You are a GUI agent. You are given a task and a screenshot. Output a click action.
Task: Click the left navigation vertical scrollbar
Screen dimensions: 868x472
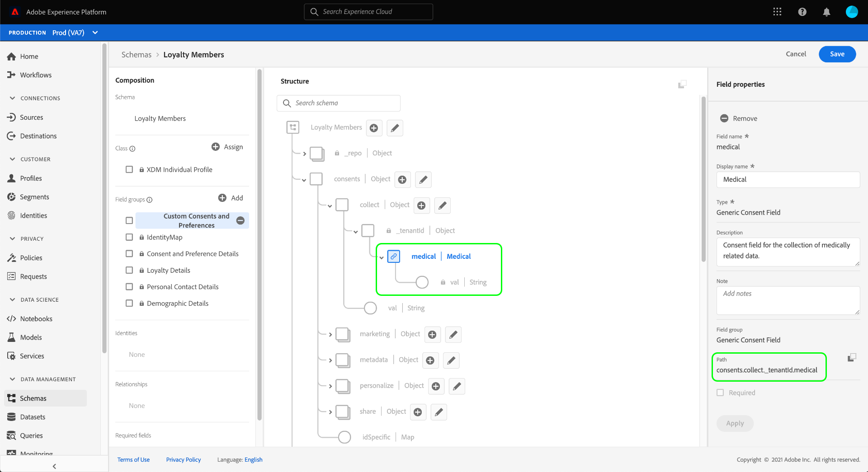coord(104,198)
